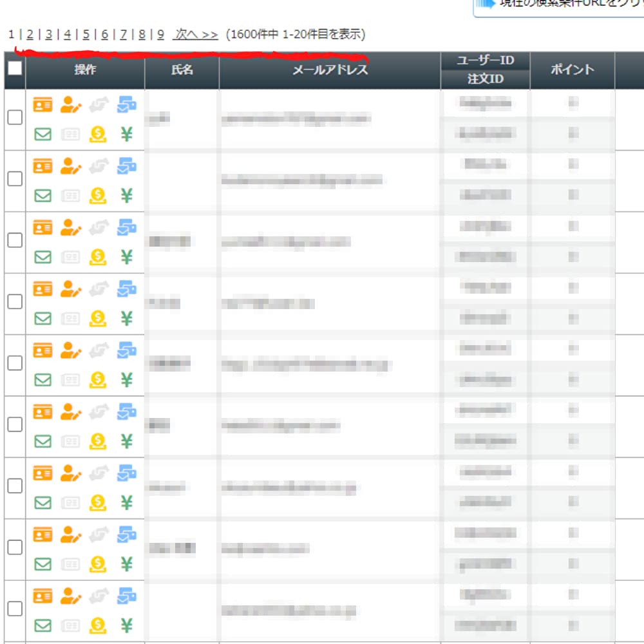Click the 氏名 column header
644x644 pixels.
pos(182,70)
